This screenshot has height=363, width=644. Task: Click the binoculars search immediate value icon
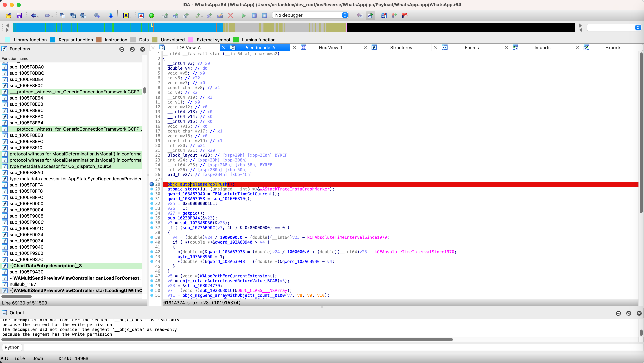pos(62,16)
